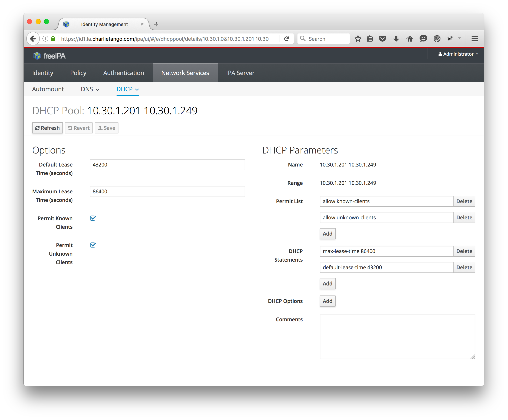
Task: Toggle the Permit Known Clients checkbox
Action: click(x=93, y=218)
